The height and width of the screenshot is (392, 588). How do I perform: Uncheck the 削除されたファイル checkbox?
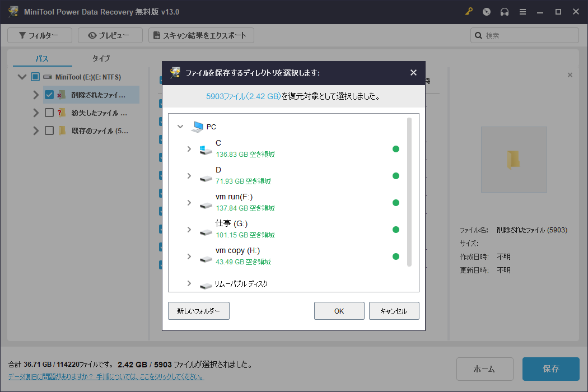pos(49,95)
